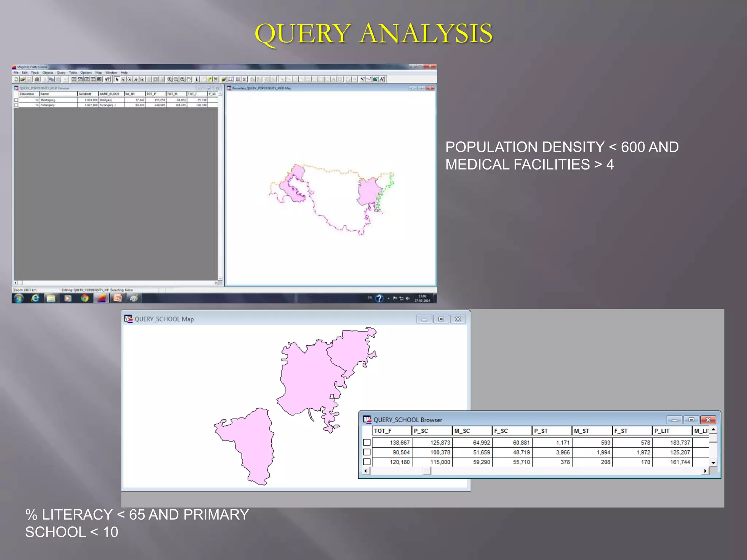
Task: Open the PowerPoint taskbar icon
Action: pos(117,298)
